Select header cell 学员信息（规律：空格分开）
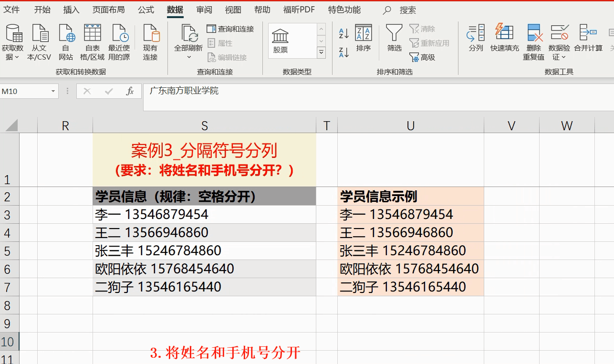Image resolution: width=614 pixels, height=364 pixels. click(204, 197)
